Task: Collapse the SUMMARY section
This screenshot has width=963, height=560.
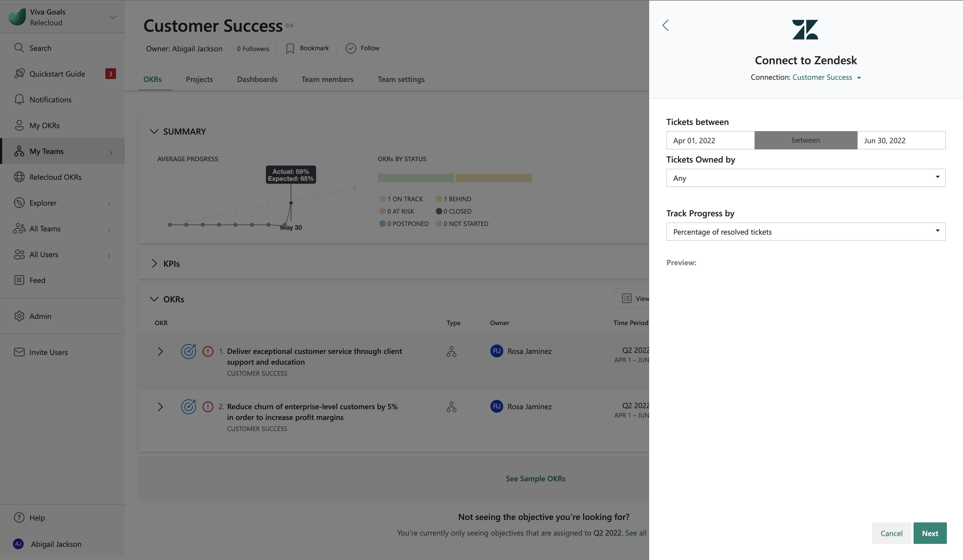Action: click(x=154, y=131)
